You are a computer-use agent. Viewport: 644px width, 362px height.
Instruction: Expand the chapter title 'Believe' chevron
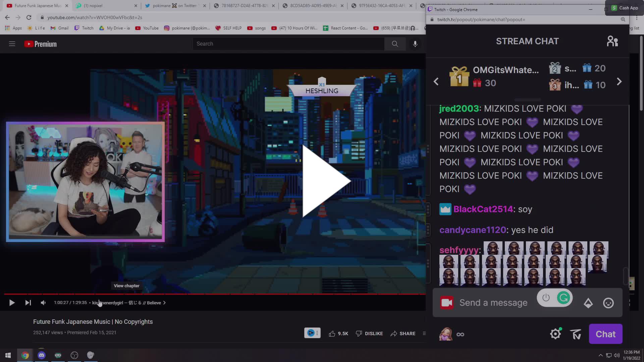(164, 303)
